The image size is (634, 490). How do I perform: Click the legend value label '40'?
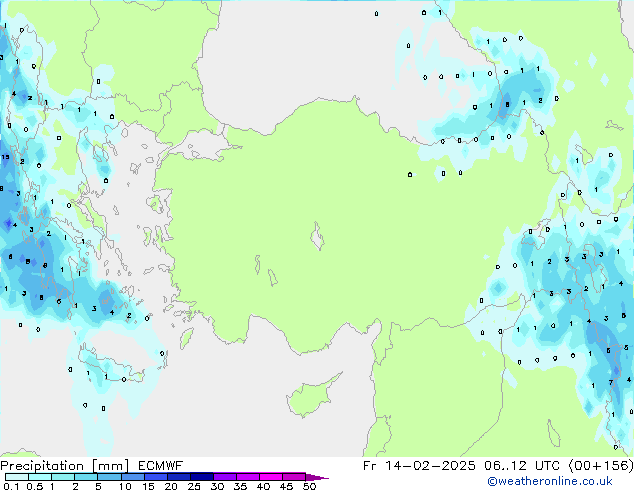coord(264,486)
